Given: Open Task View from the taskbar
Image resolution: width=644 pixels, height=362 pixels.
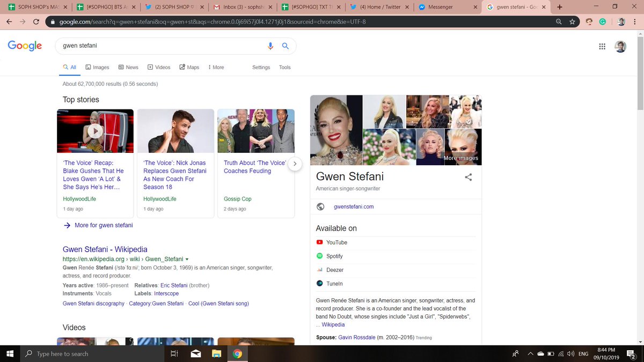Looking at the screenshot, I should (x=174, y=353).
